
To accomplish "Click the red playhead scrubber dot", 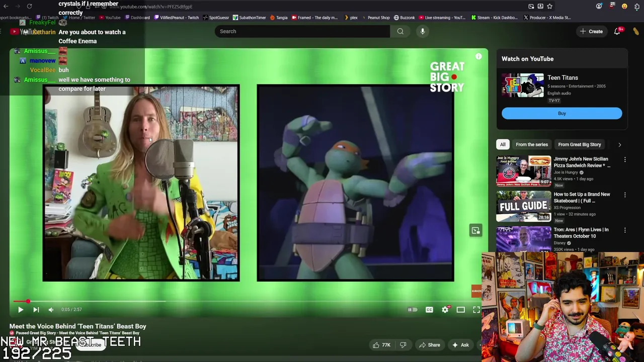I will click(x=28, y=302).
